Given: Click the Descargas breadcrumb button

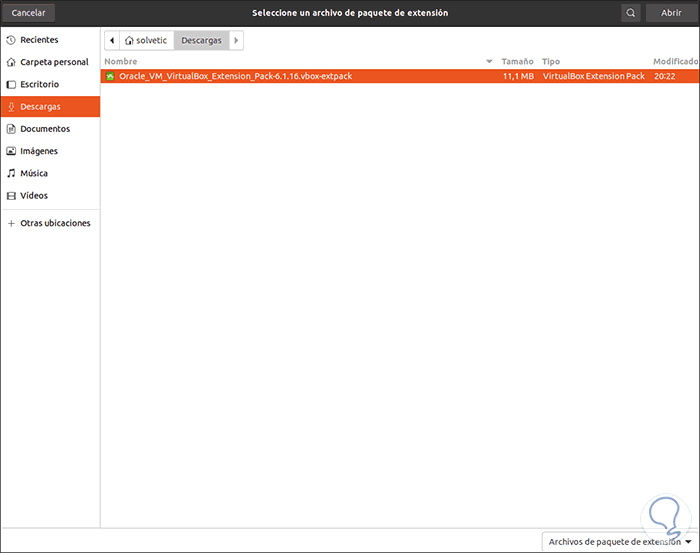Looking at the screenshot, I should pos(201,41).
